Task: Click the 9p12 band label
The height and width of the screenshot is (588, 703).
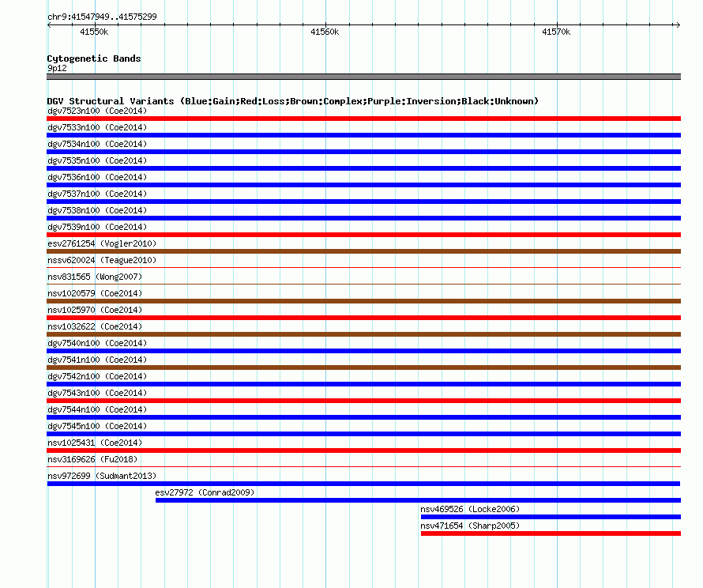Action: pyautogui.click(x=57, y=68)
